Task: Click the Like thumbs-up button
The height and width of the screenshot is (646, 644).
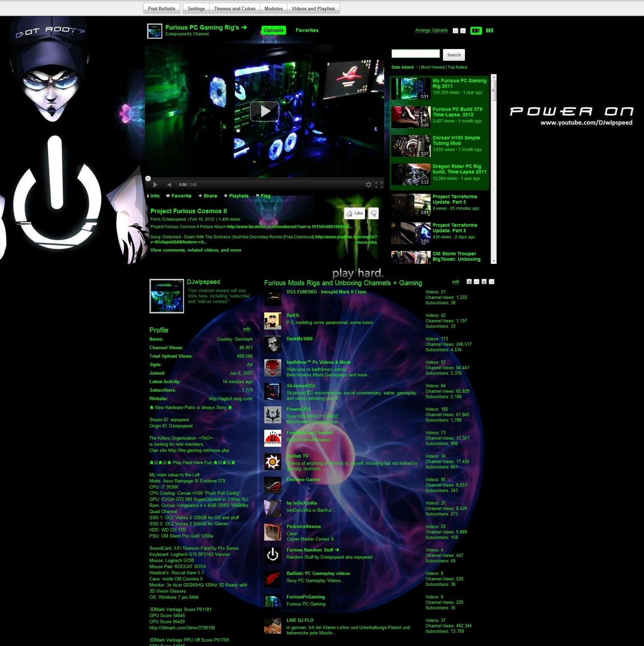Action: (x=355, y=213)
